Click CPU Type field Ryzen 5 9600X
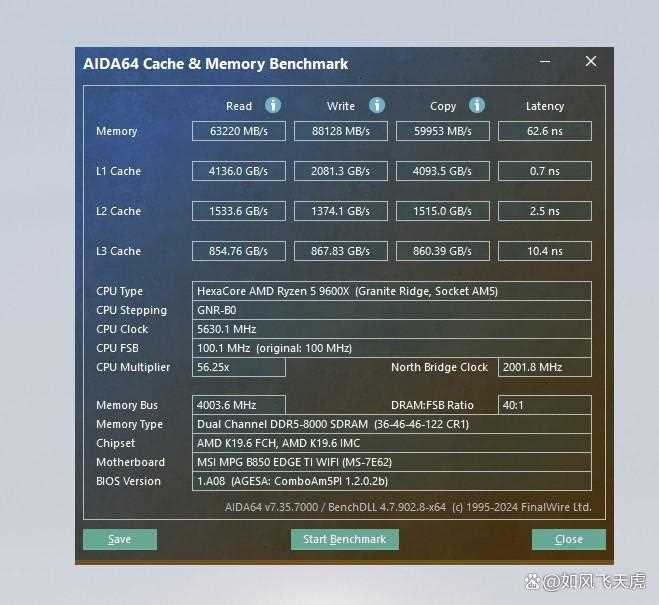 392,291
